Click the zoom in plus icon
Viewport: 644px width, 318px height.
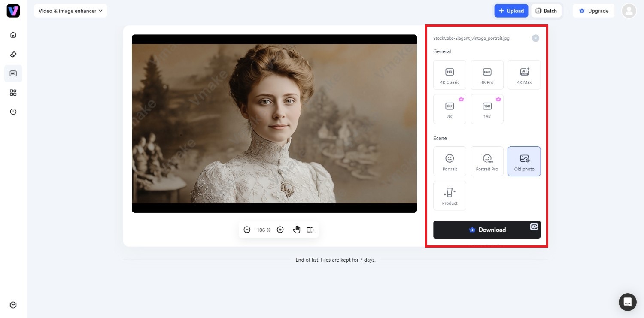point(280,230)
